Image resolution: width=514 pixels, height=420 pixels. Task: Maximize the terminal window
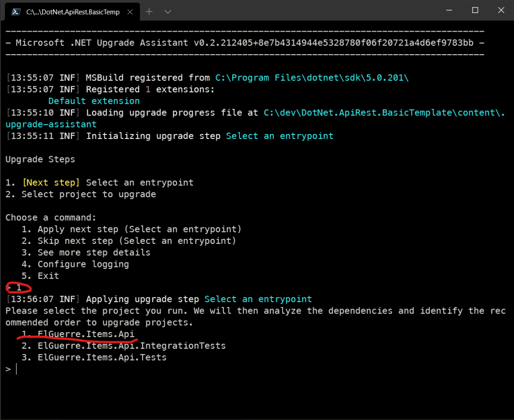point(475,11)
